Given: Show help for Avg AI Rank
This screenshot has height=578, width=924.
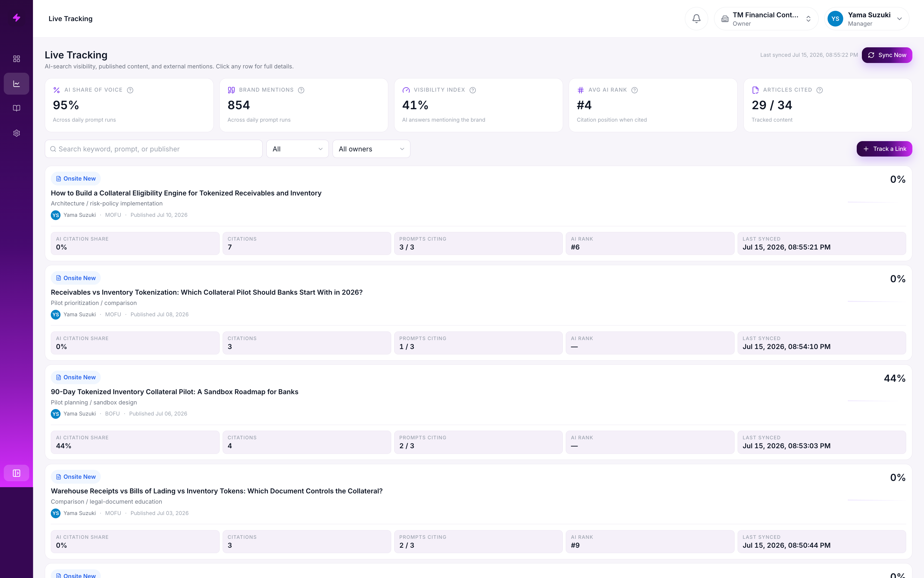Looking at the screenshot, I should pos(634,90).
